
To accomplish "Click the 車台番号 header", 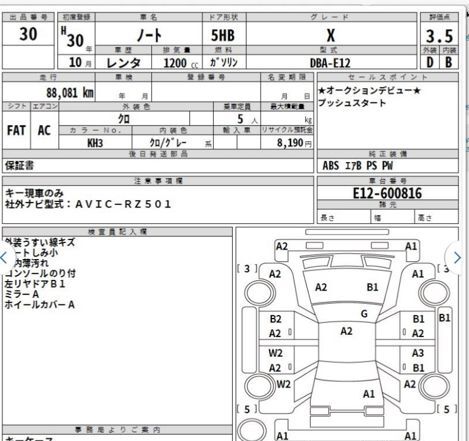I will (388, 181).
